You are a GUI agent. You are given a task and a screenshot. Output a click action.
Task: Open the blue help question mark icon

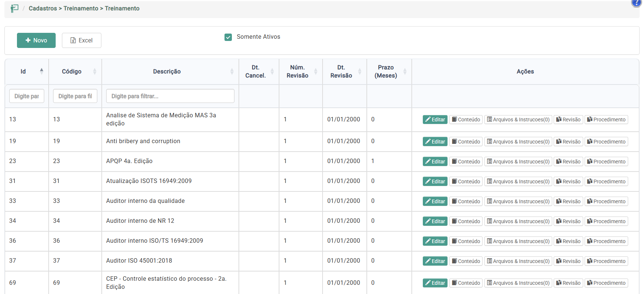[x=637, y=3]
